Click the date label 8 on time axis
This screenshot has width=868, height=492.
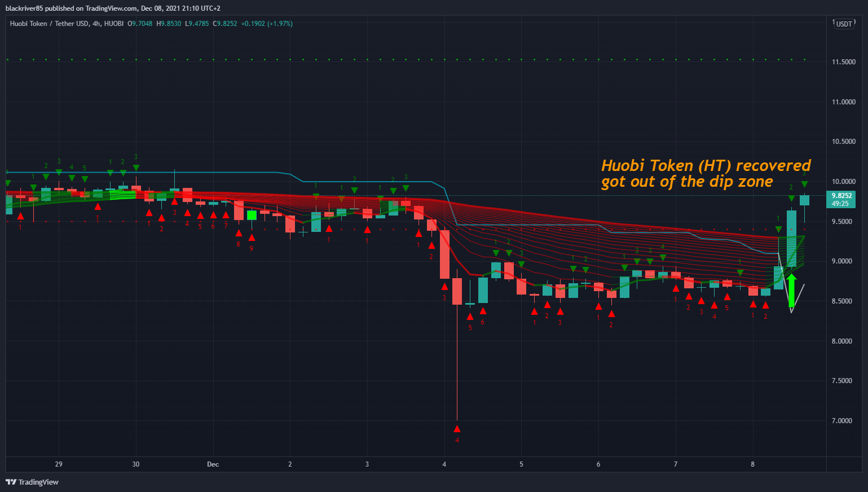(752, 464)
